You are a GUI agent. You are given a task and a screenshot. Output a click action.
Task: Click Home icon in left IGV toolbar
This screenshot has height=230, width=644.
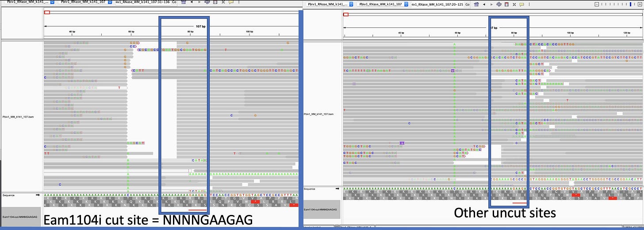pyautogui.click(x=183, y=2)
